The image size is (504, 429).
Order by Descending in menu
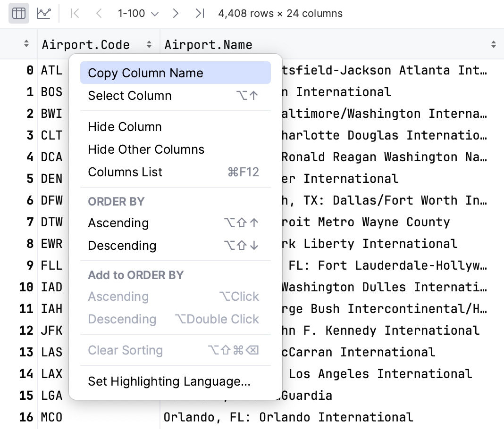coord(176,246)
